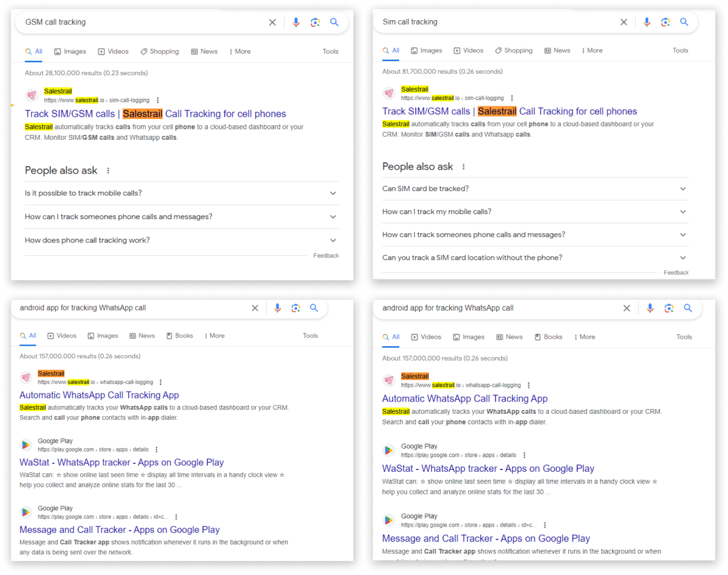The height and width of the screenshot is (575, 728).
Task: Open three-dot menu of Message and Call Tracker, bottom-right
Action: click(x=544, y=526)
